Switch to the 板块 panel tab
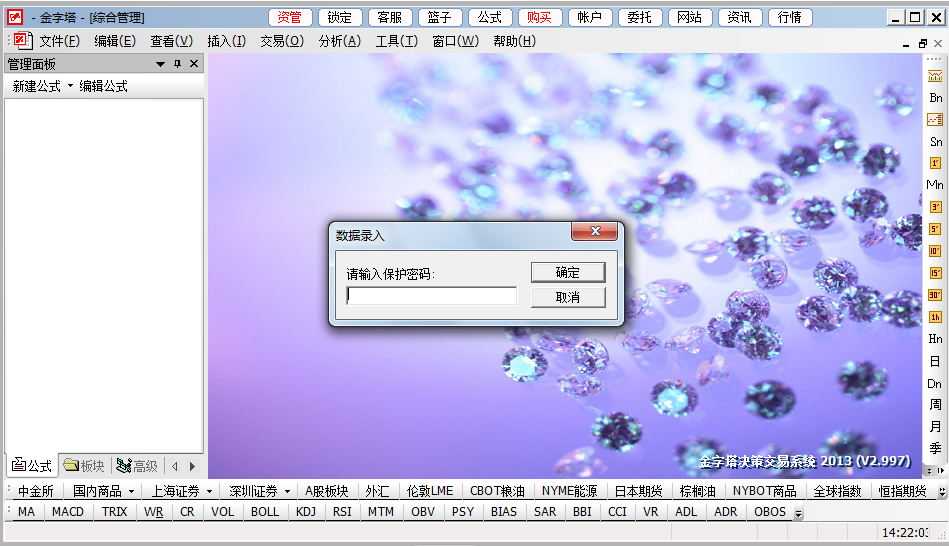The image size is (949, 546). point(84,465)
